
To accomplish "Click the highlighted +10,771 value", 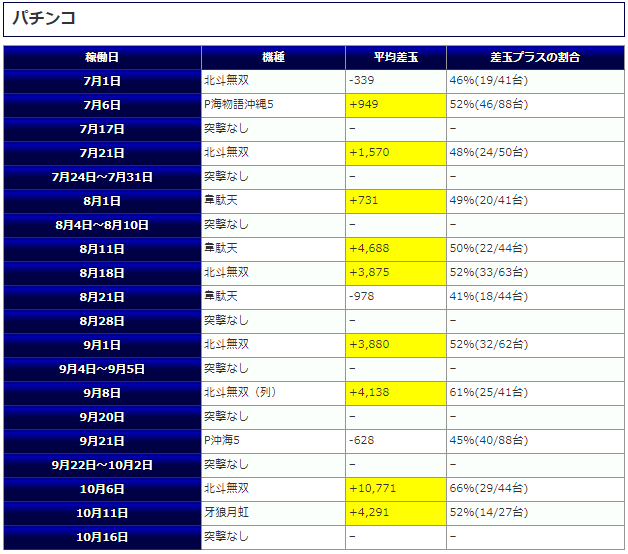I will 395,489.
